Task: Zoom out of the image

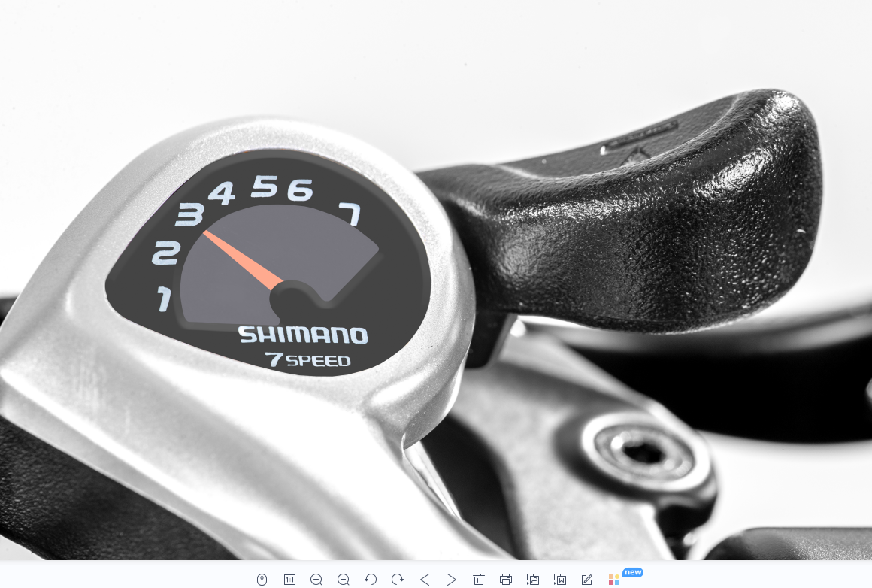Action: point(344,580)
